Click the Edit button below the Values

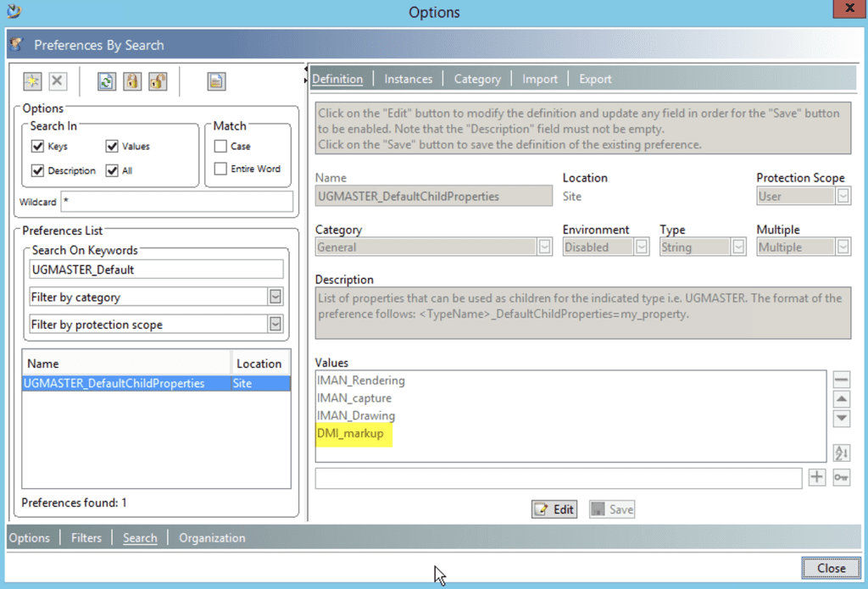point(554,508)
